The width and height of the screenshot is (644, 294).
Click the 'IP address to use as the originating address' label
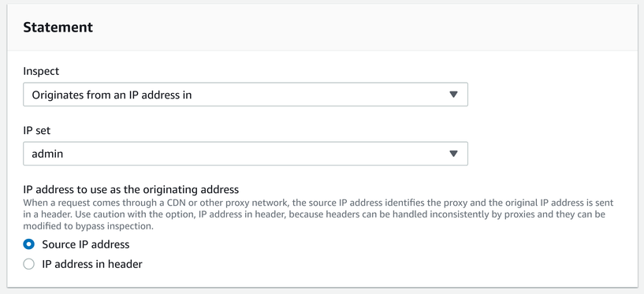[131, 190]
